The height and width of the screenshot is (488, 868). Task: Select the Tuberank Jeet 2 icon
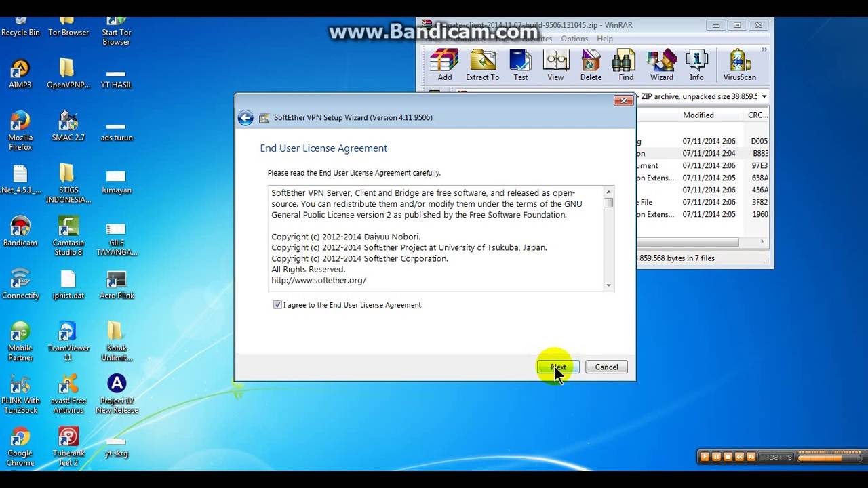point(68,447)
